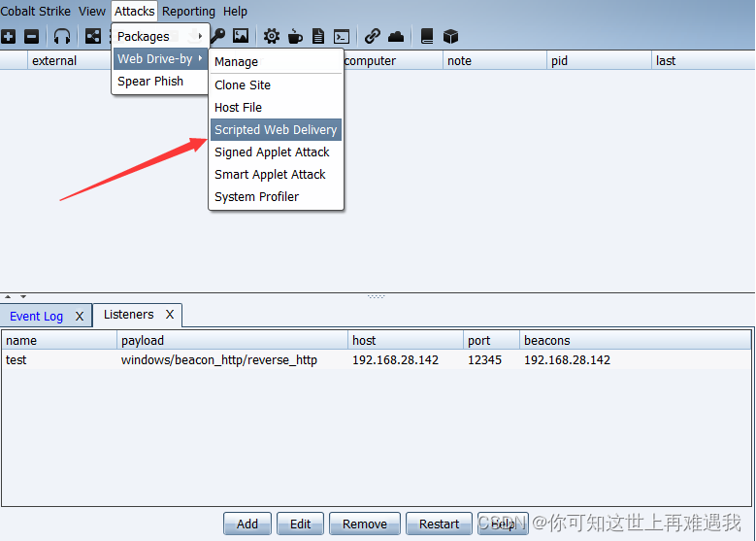
Task: Click the name column header in listeners
Action: 59,340
